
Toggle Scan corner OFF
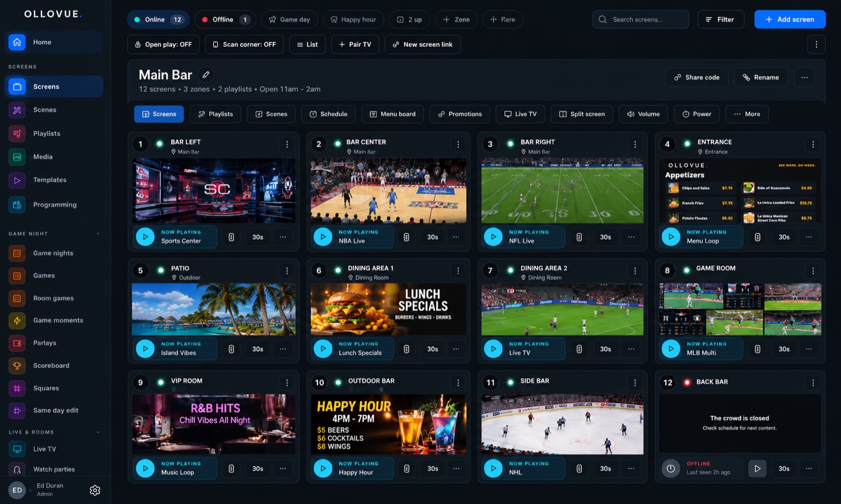(244, 45)
